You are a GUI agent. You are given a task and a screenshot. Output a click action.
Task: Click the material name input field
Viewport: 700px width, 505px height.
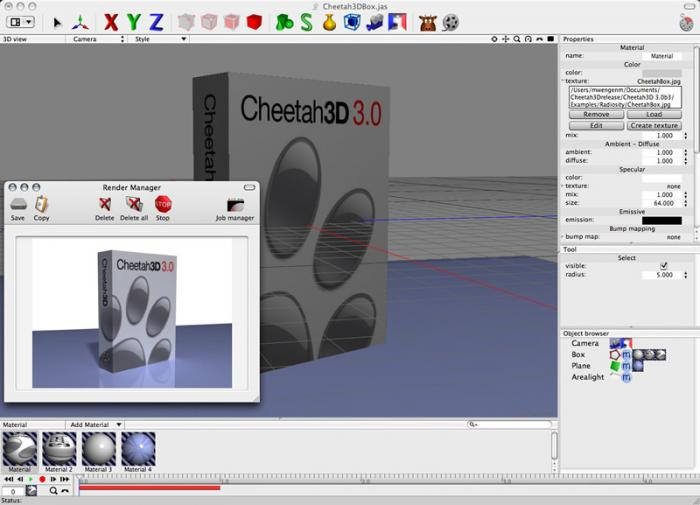(x=662, y=56)
